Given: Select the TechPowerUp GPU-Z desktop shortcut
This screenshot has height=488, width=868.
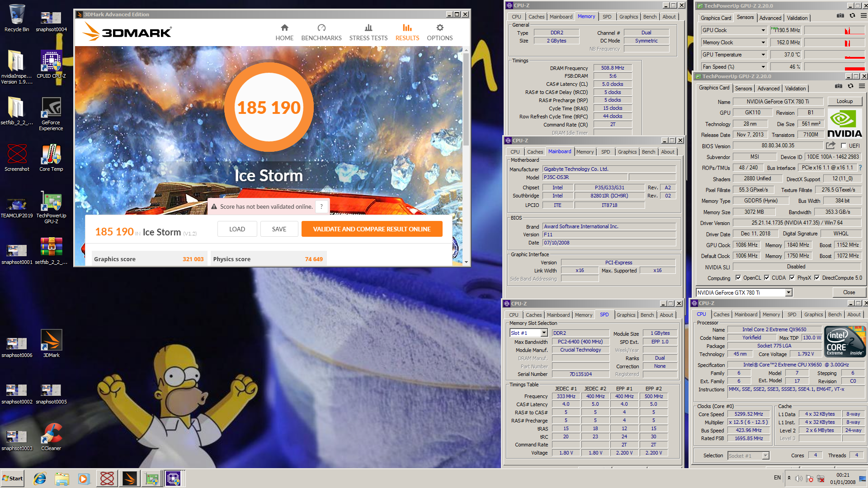Looking at the screenshot, I should (x=51, y=207).
